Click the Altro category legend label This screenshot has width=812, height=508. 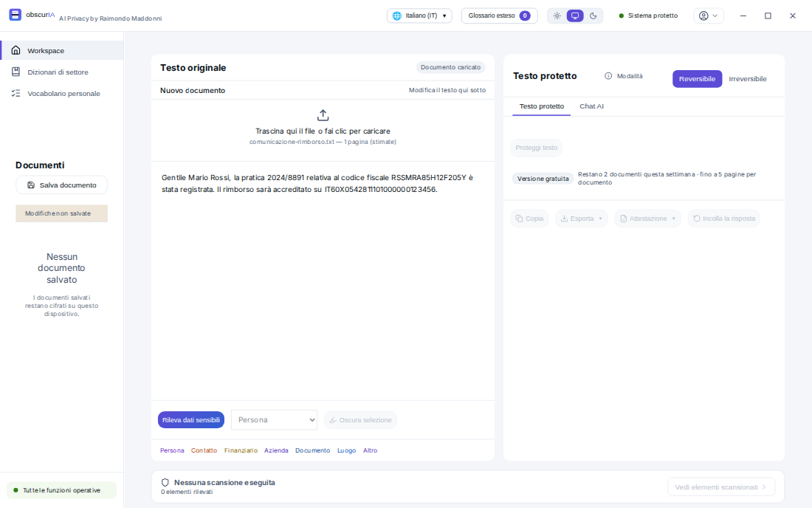(x=371, y=450)
